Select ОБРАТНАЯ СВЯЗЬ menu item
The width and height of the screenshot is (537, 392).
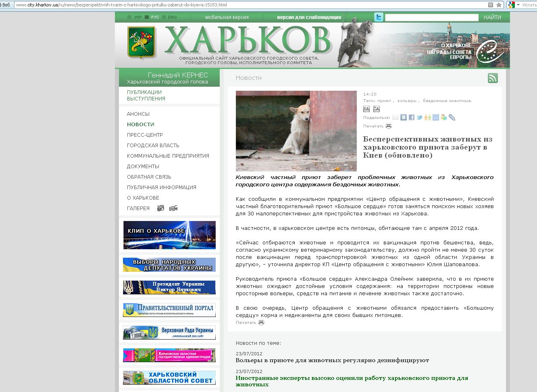click(x=149, y=177)
